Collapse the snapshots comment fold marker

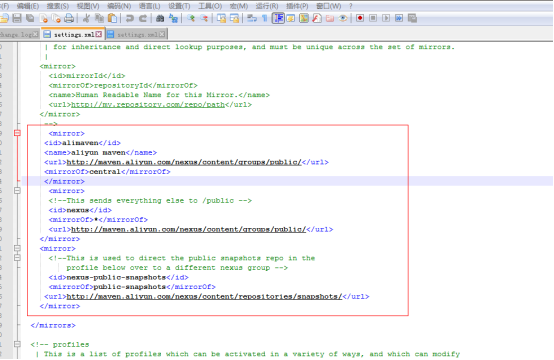pyautogui.click(x=17, y=258)
